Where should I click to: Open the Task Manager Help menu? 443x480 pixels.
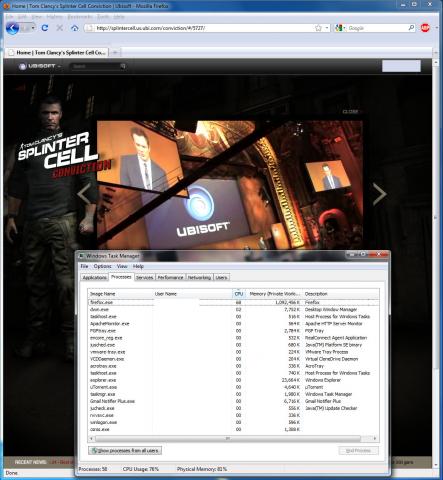(x=138, y=266)
